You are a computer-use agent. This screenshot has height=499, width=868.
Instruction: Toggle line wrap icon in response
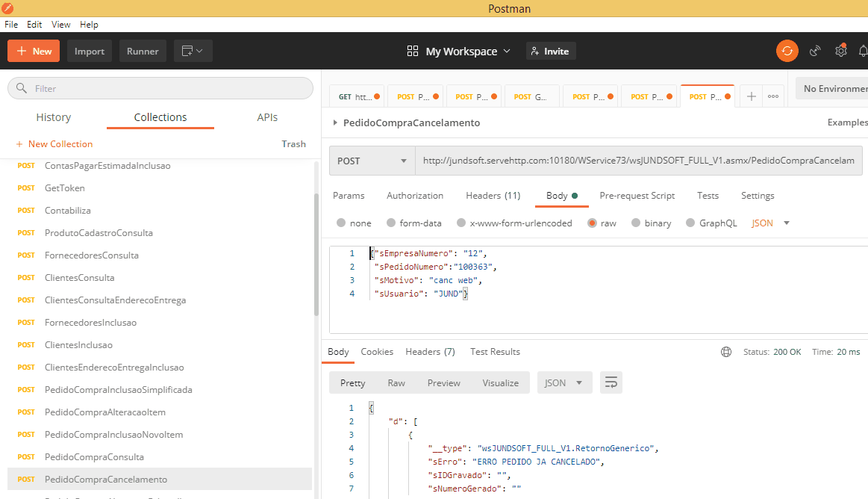pos(611,382)
